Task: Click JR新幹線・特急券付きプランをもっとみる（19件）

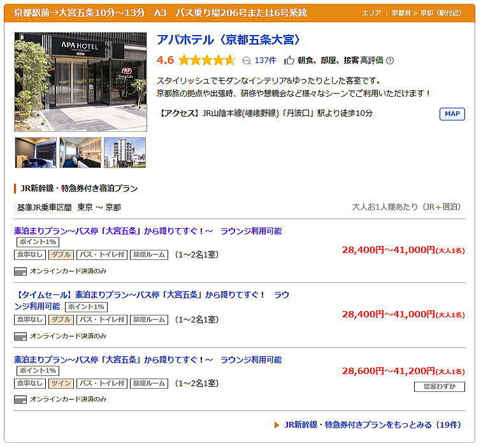Action: coord(373,424)
